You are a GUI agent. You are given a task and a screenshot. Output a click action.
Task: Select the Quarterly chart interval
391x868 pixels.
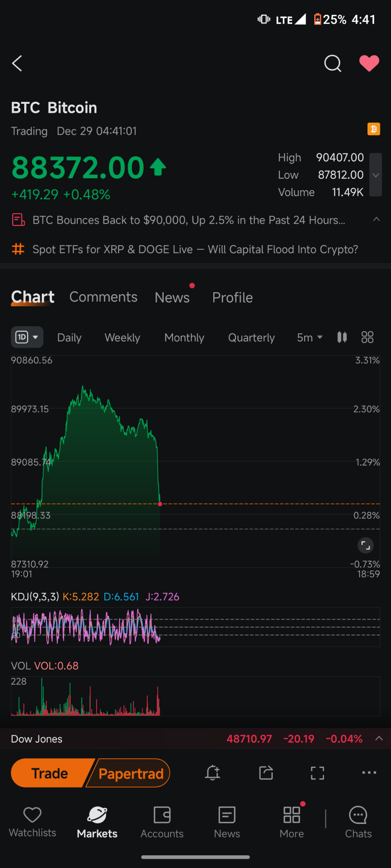[x=251, y=338]
